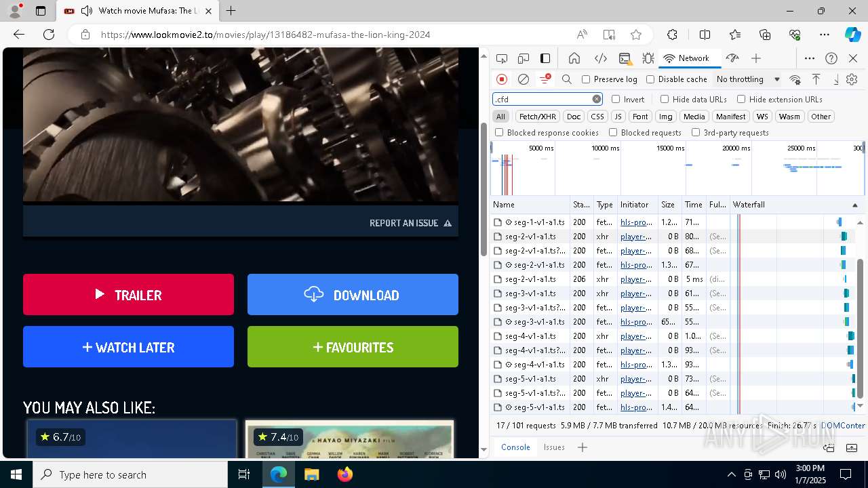This screenshot has height=488, width=868.
Task: Check Blocked response cookies
Action: (499, 133)
